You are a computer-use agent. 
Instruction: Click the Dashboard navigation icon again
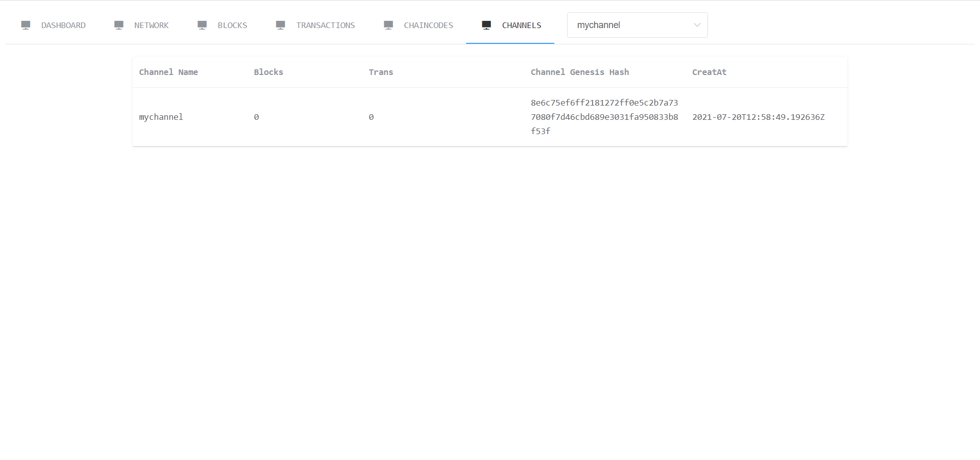[x=26, y=24]
